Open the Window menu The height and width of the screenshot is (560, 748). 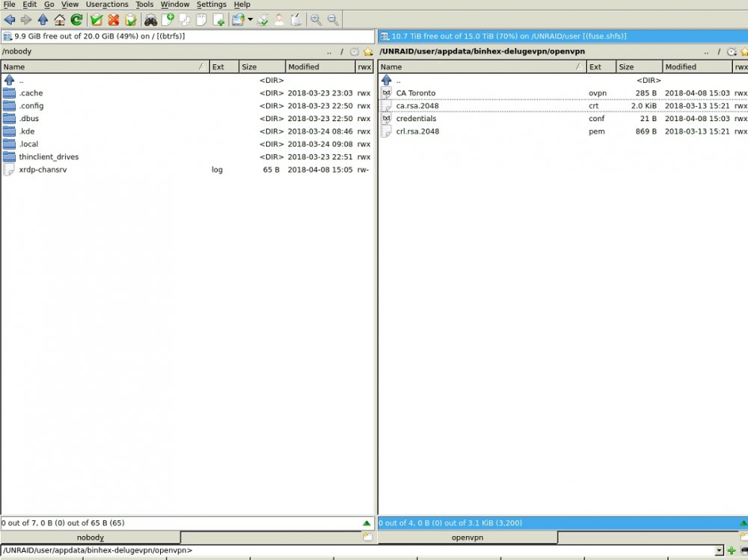(174, 4)
